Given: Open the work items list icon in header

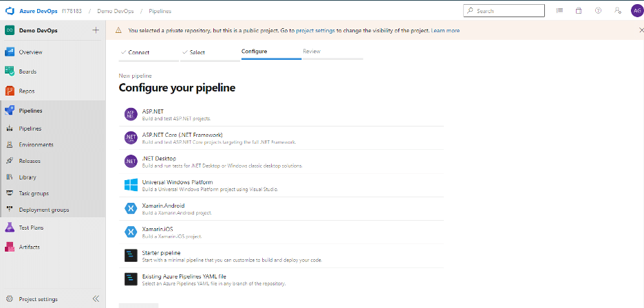Looking at the screenshot, I should coord(559,11).
